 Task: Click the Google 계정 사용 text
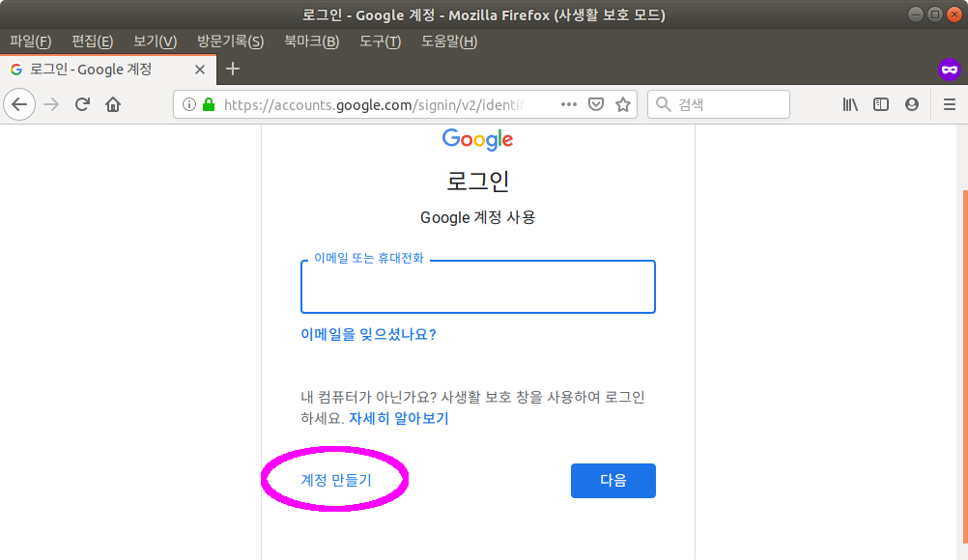(478, 217)
